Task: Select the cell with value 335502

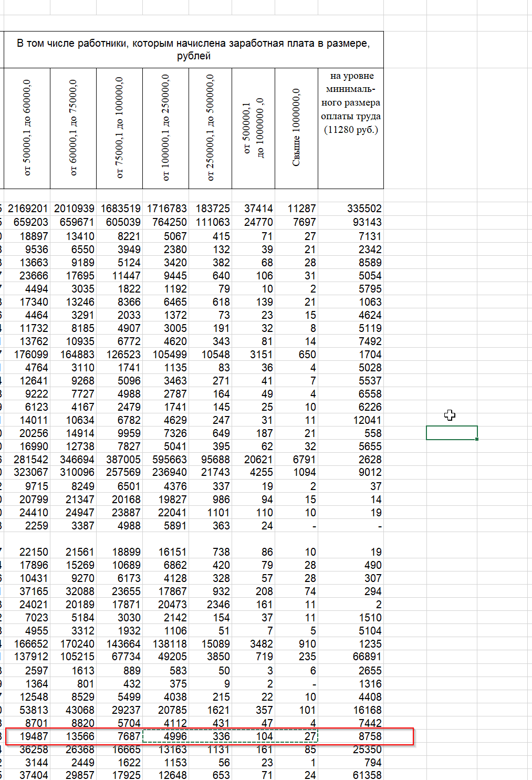Action: click(351, 209)
